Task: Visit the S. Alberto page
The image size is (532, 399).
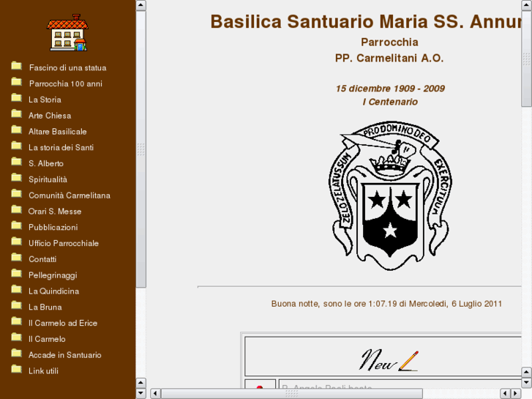Action: [46, 163]
